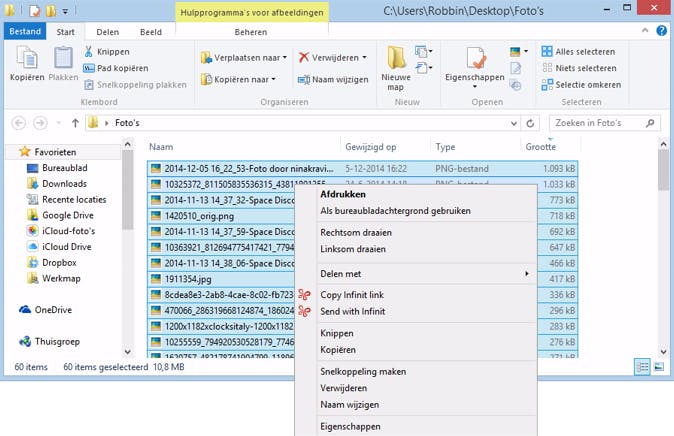The width and height of the screenshot is (674, 436).
Task: Go back with the back arrow
Action: [x=18, y=123]
